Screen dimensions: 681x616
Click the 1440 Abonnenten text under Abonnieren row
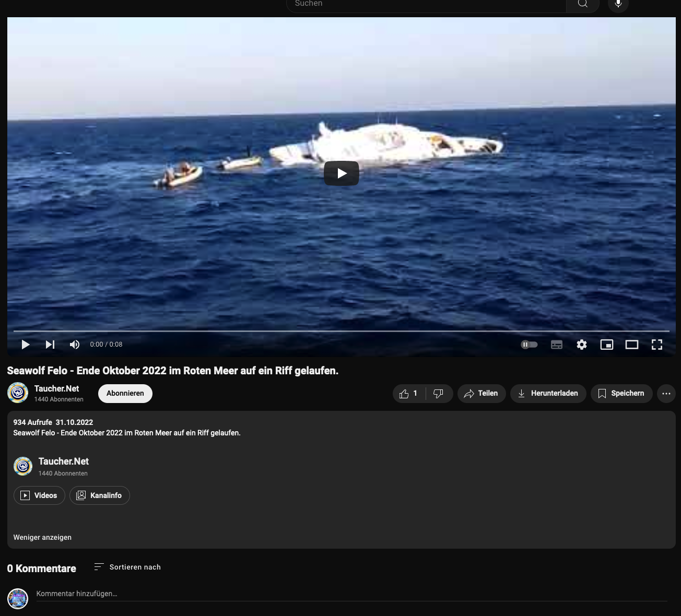point(59,399)
